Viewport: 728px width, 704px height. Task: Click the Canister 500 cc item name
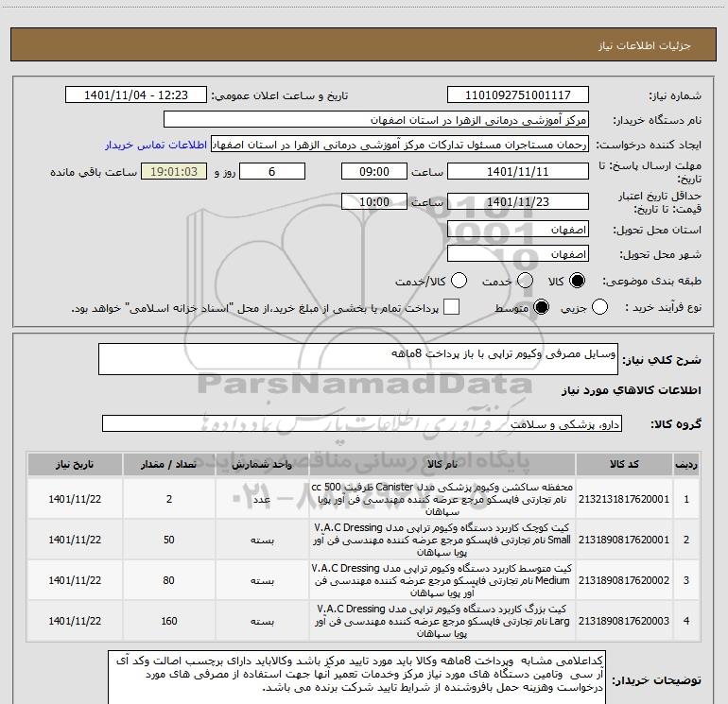point(442,499)
